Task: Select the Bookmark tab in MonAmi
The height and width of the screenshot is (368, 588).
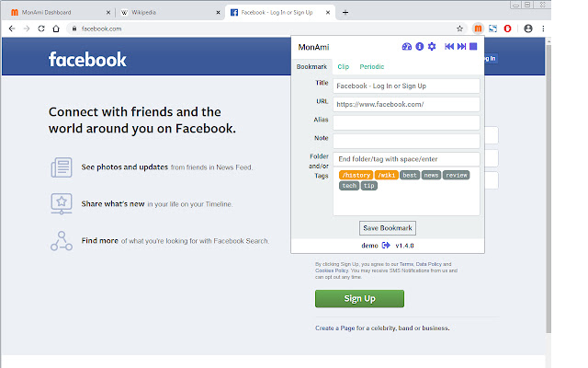Action: (311, 66)
